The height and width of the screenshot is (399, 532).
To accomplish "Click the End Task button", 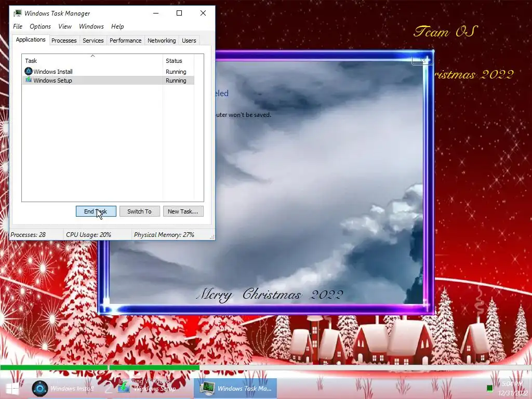I will pyautogui.click(x=96, y=211).
